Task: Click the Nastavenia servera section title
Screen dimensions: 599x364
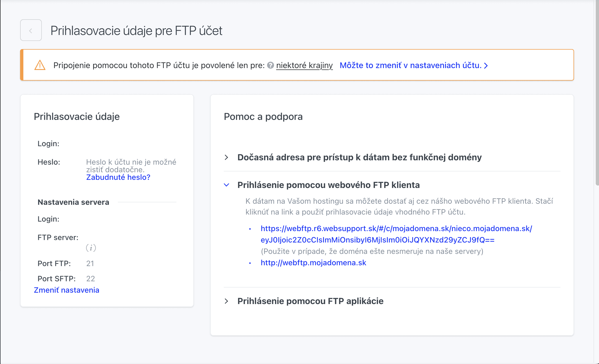Action: [73, 202]
